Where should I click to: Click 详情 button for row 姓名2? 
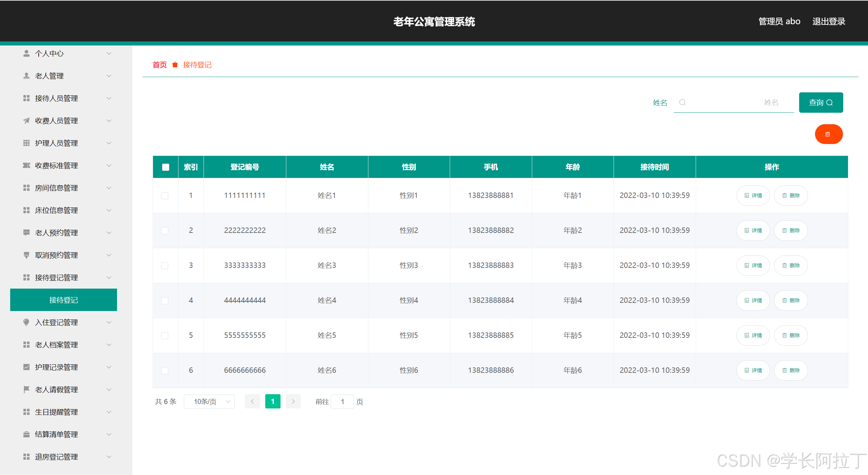point(753,231)
